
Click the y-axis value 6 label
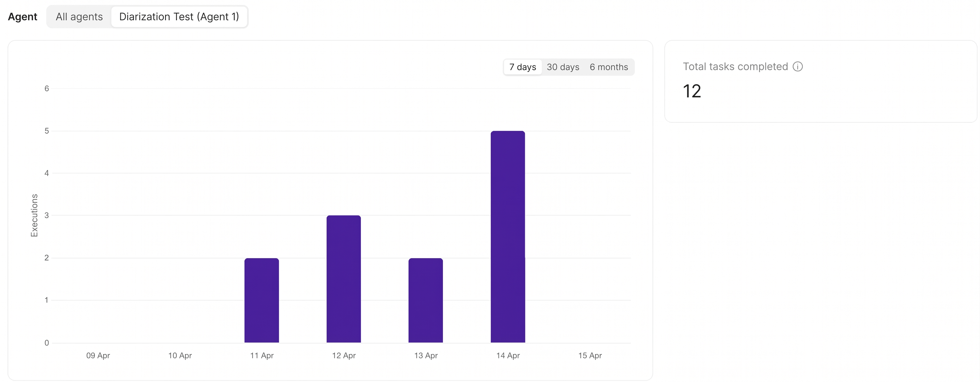[x=47, y=88]
